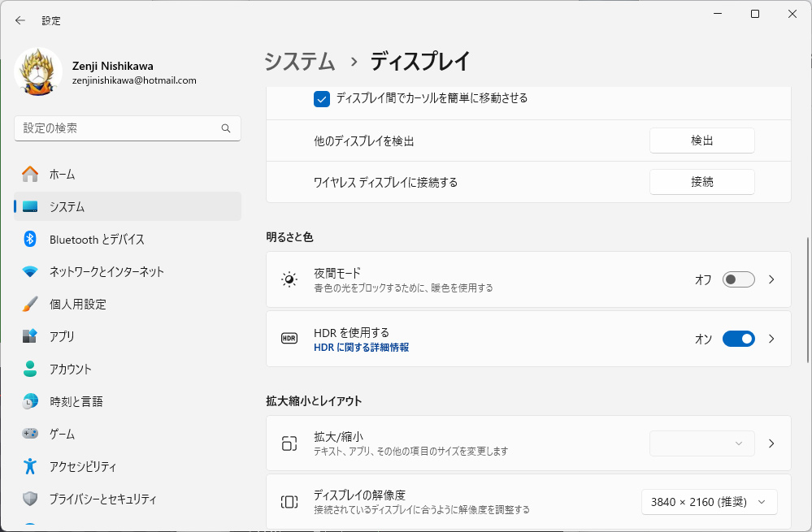Open the HDR detailed information link
This screenshot has width=812, height=532.
tap(361, 347)
